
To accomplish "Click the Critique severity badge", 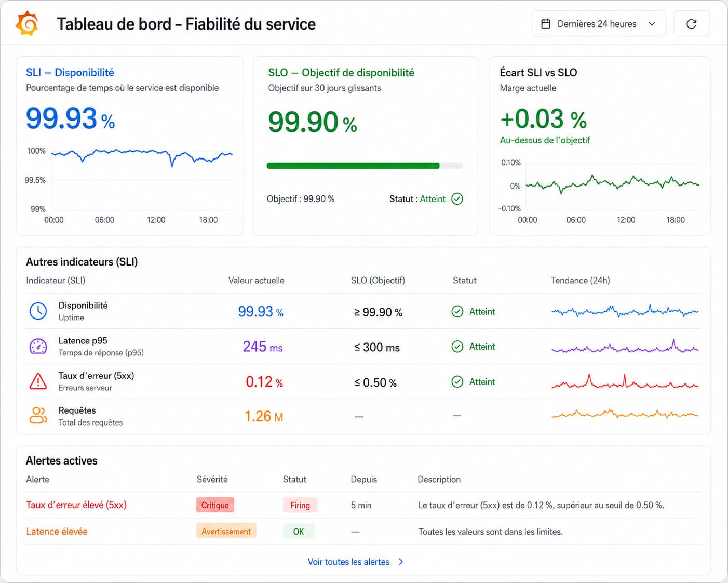I will (x=215, y=505).
